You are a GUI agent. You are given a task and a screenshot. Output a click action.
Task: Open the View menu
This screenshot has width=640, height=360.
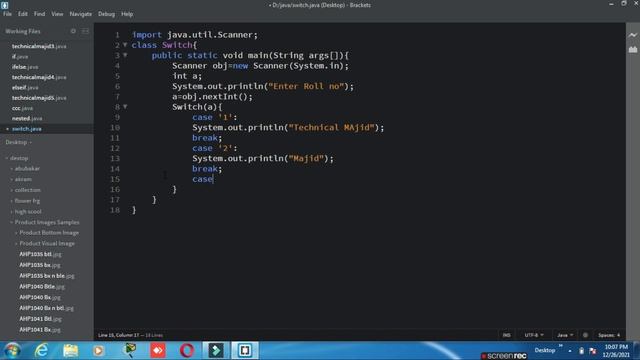(x=57, y=14)
